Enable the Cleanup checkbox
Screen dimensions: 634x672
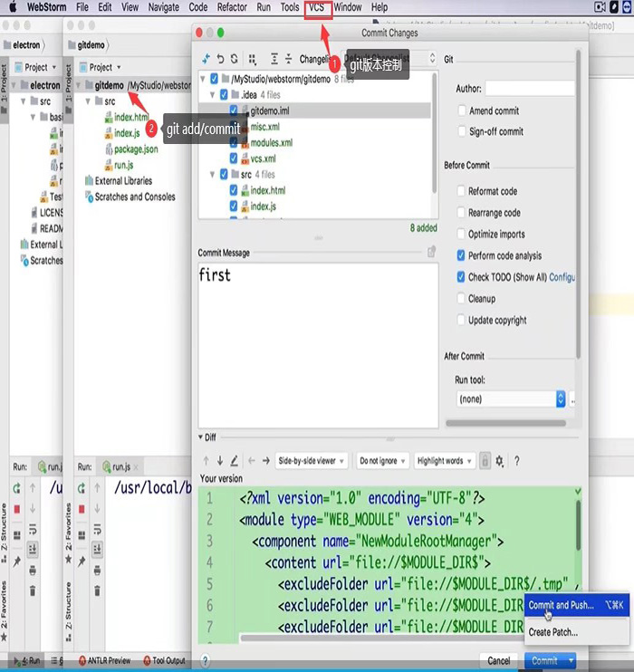click(461, 298)
